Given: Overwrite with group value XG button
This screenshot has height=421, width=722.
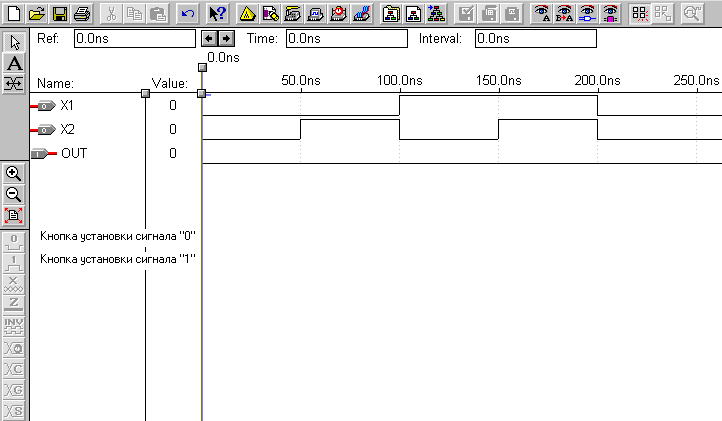Looking at the screenshot, I should [x=14, y=390].
